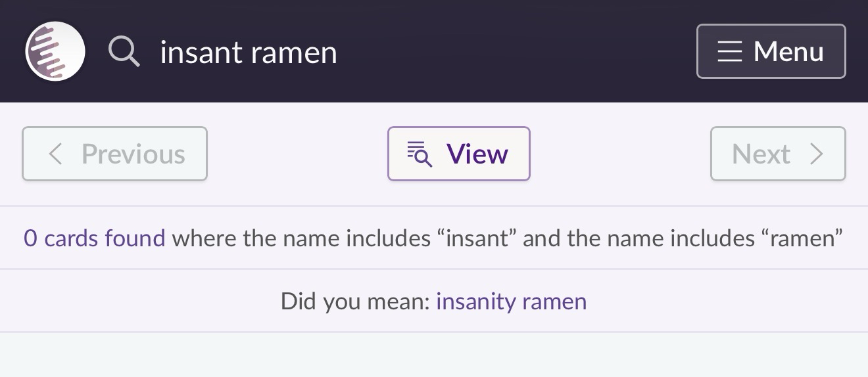This screenshot has height=377, width=868.
Task: Click the magnifying glass search icon
Action: click(x=124, y=51)
